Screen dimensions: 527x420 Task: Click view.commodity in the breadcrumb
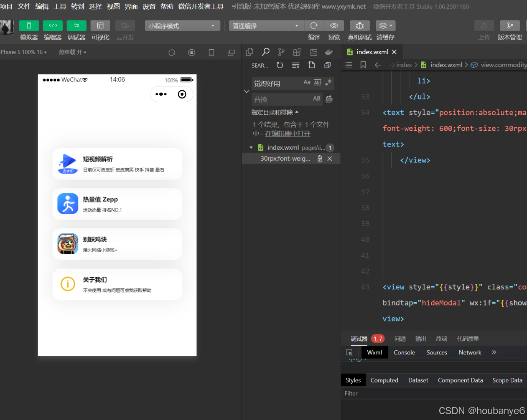(x=503, y=65)
